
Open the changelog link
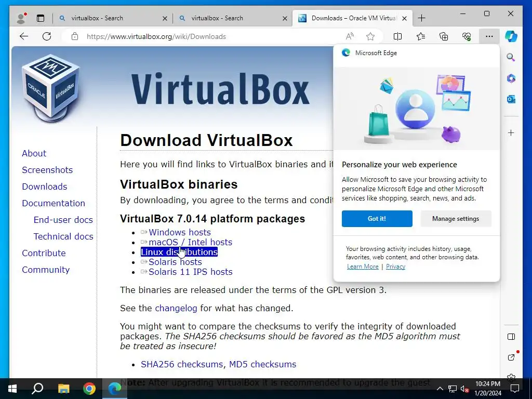(x=176, y=308)
